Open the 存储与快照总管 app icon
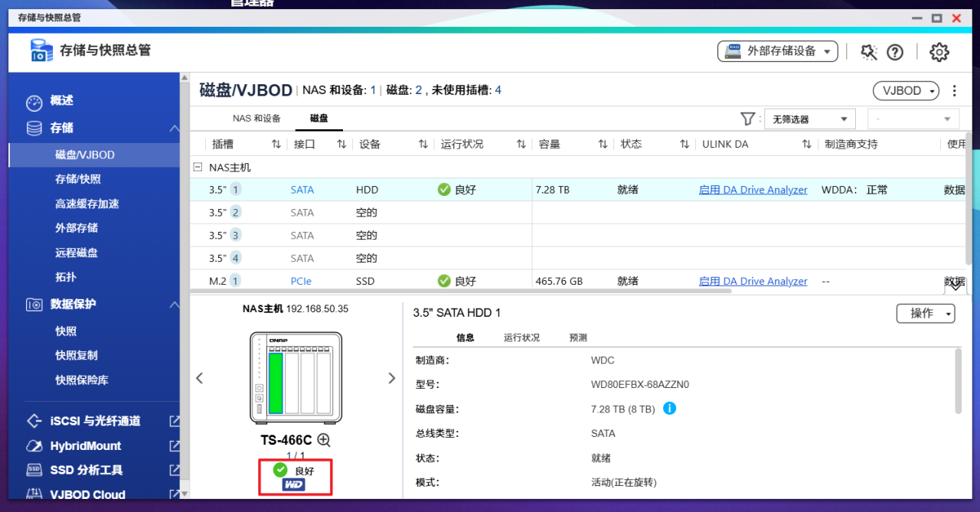Image resolution: width=980 pixels, height=512 pixels. pyautogui.click(x=41, y=51)
